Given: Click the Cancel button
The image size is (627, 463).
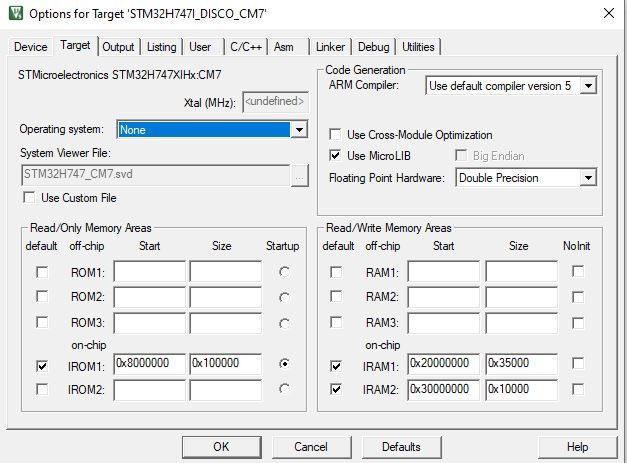Looking at the screenshot, I should click(x=312, y=447).
